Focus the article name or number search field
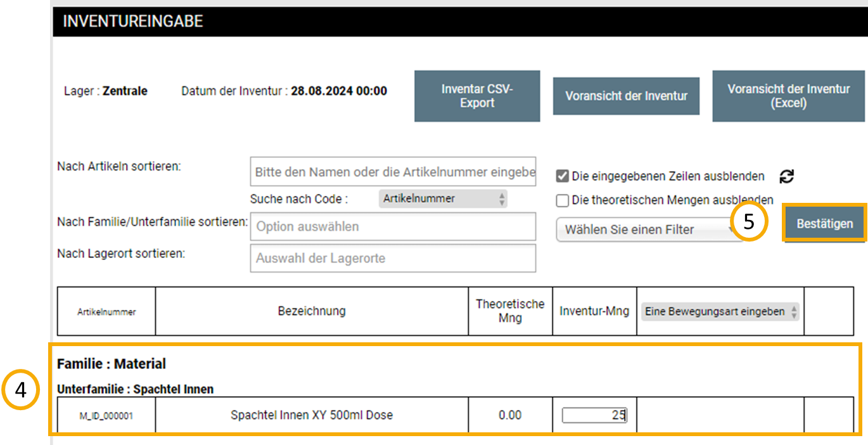 (393, 172)
